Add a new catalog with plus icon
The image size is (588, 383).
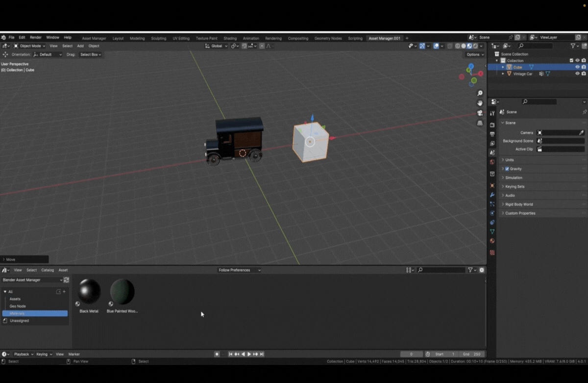[x=64, y=292]
